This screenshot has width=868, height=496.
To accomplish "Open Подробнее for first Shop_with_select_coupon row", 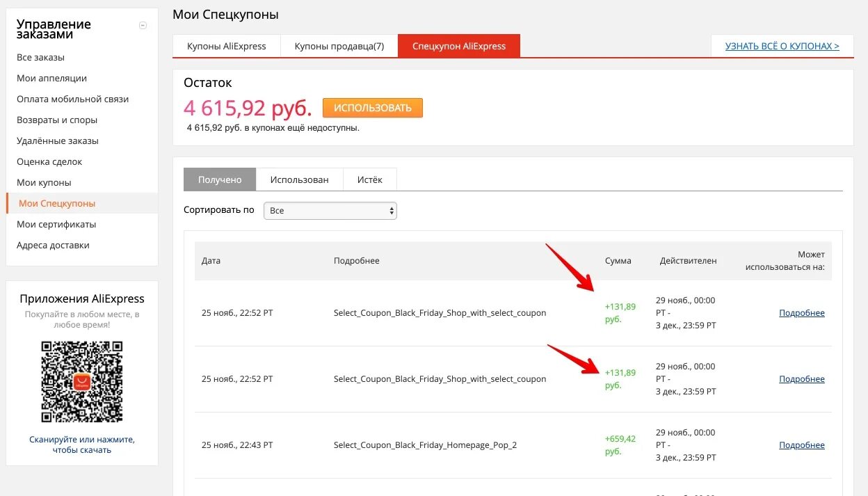I will pyautogui.click(x=802, y=313).
